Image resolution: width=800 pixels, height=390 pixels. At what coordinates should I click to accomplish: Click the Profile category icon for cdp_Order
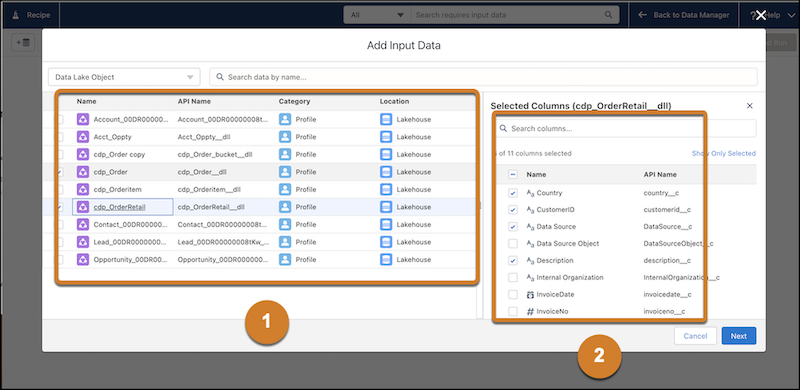pyautogui.click(x=285, y=172)
